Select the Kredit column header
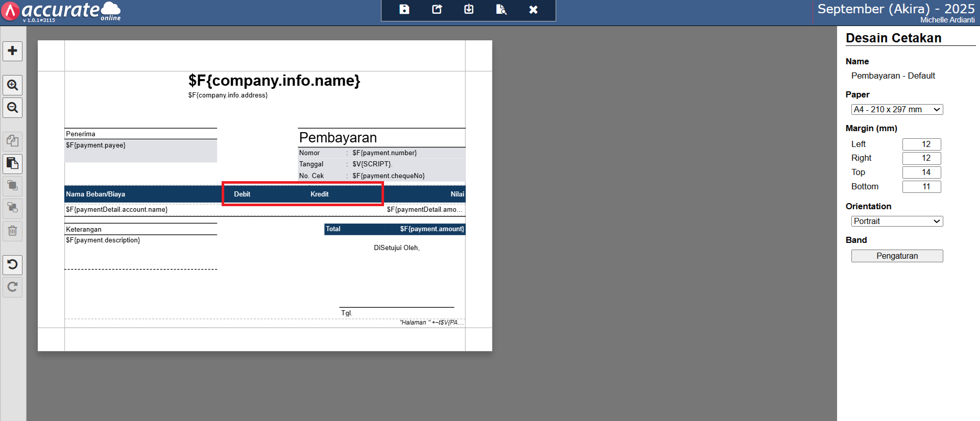The image size is (980, 421). (x=320, y=194)
